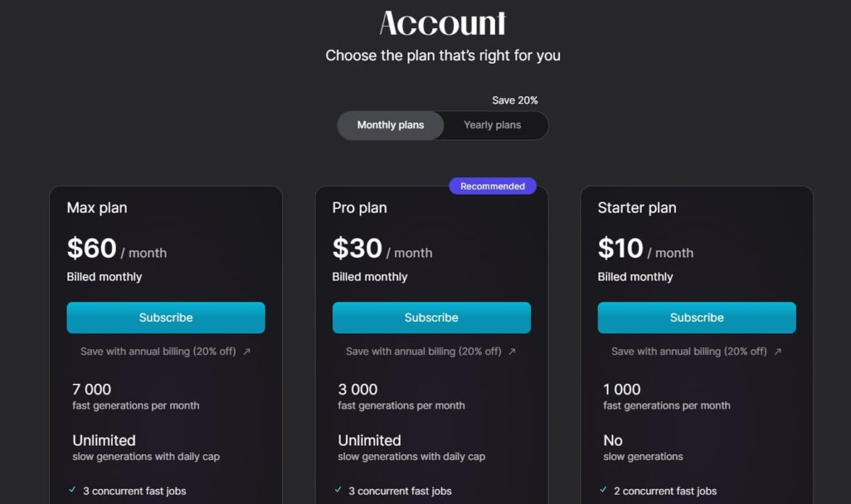Image resolution: width=851 pixels, height=504 pixels.
Task: Subscribe to the Pro plan
Action: (431, 317)
